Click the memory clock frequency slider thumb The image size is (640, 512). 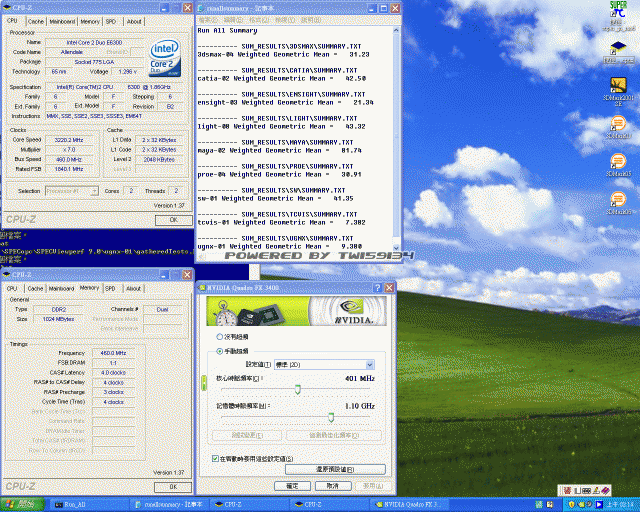[x=331, y=417]
